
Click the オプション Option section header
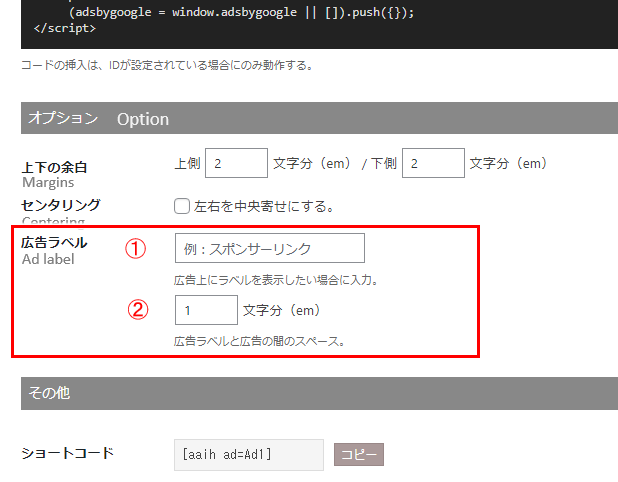tap(319, 118)
